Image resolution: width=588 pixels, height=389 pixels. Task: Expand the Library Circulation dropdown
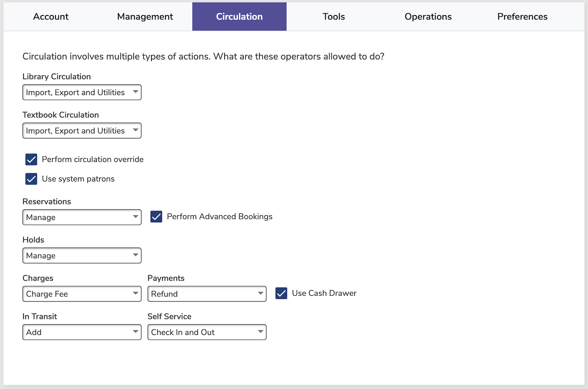coord(82,93)
